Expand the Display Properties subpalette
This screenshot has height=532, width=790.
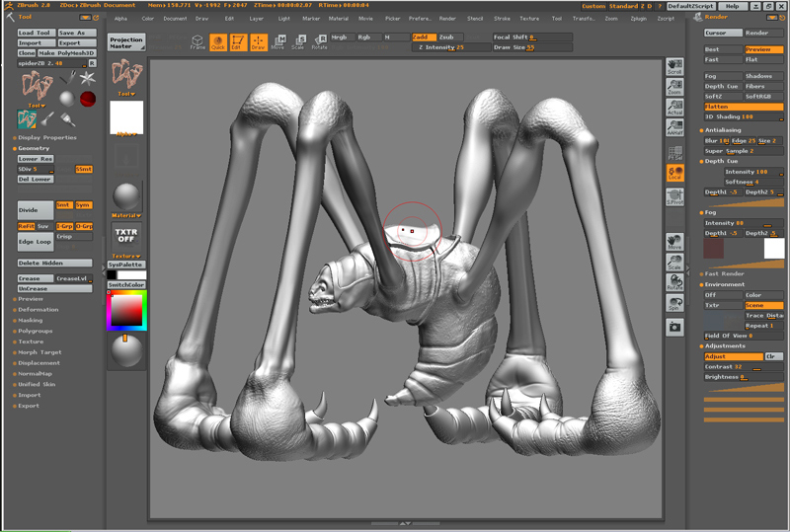tap(47, 137)
